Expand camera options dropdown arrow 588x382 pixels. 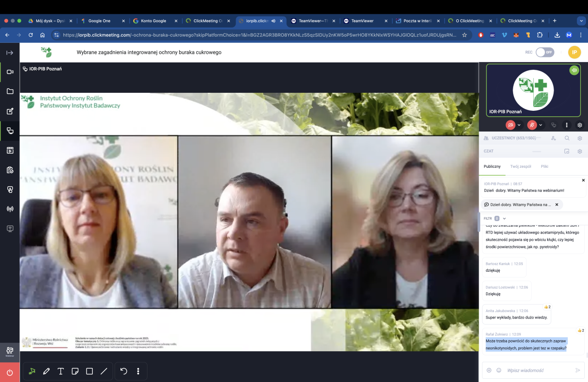[x=520, y=125]
